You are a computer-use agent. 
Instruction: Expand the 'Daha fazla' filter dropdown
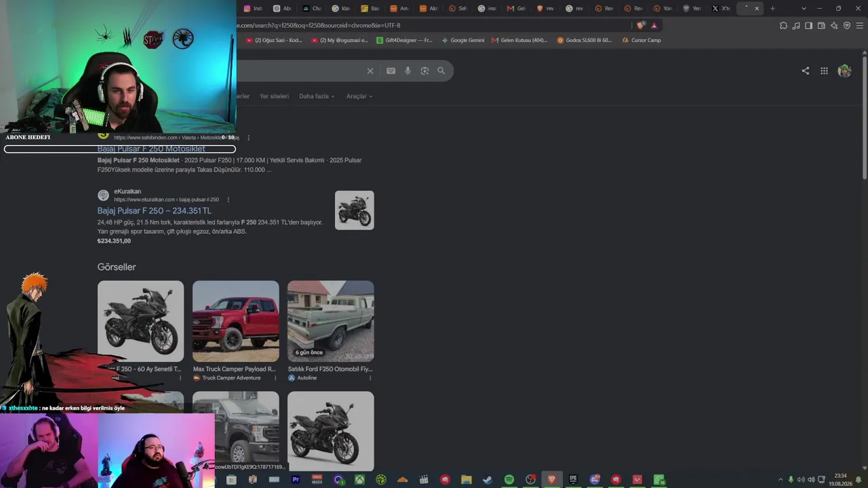click(317, 96)
